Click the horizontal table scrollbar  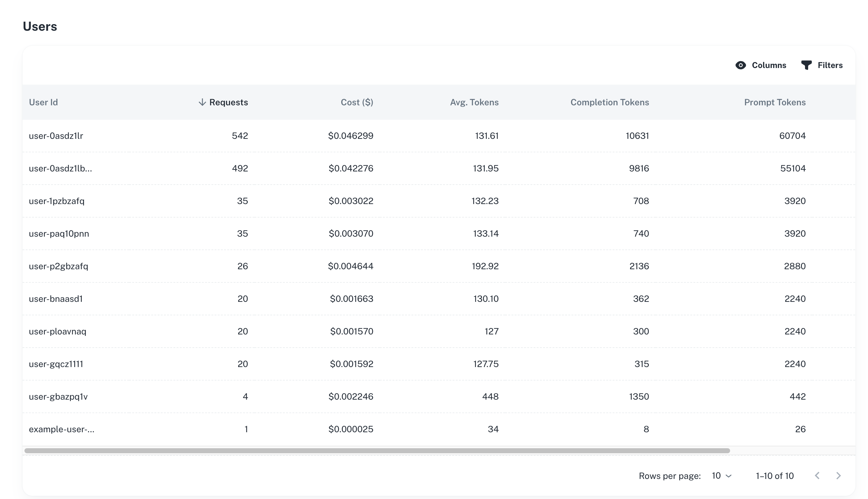coord(377,451)
